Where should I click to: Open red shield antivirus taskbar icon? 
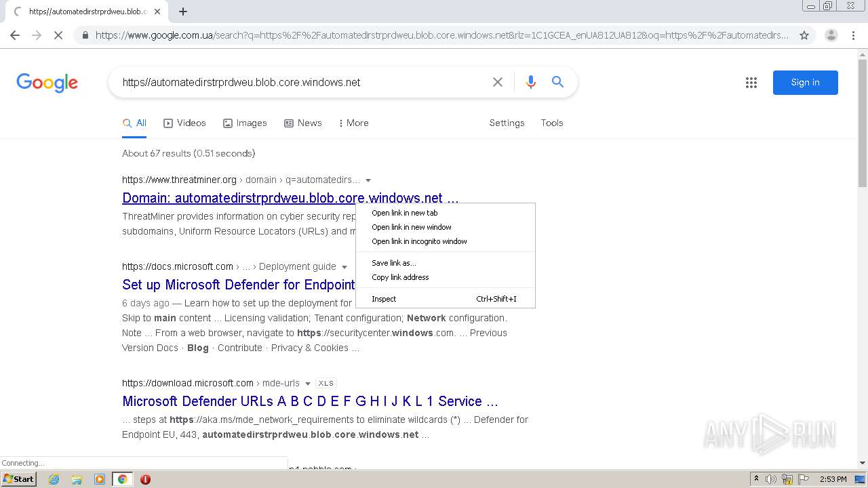coord(145,479)
